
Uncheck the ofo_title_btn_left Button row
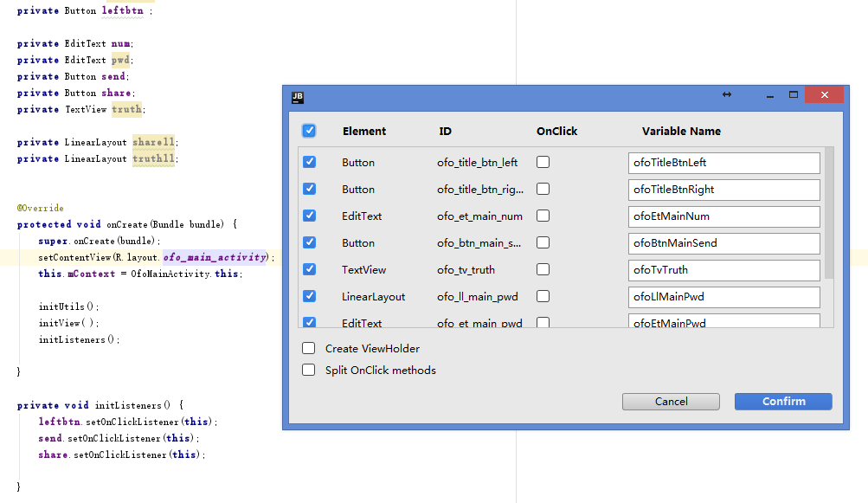click(x=309, y=162)
